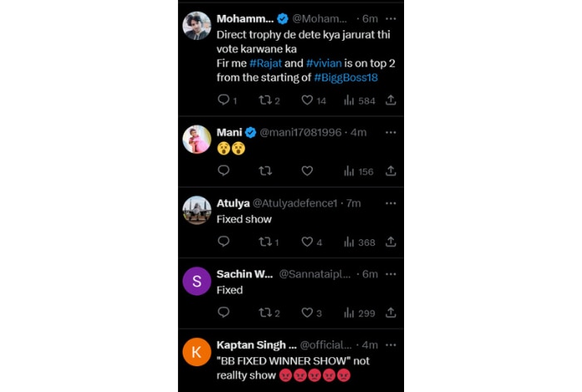Screen dimensions: 582x392
Task: Share Mohammad's tweet via share icon
Action: pos(391,100)
